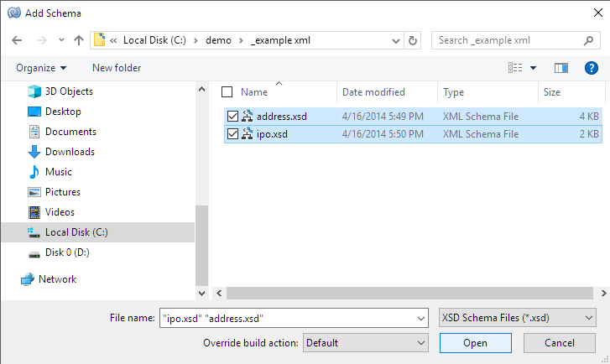Open the XSD Schema Files type dropdown
Viewport: 610px width, 364px height.
pyautogui.click(x=517, y=318)
